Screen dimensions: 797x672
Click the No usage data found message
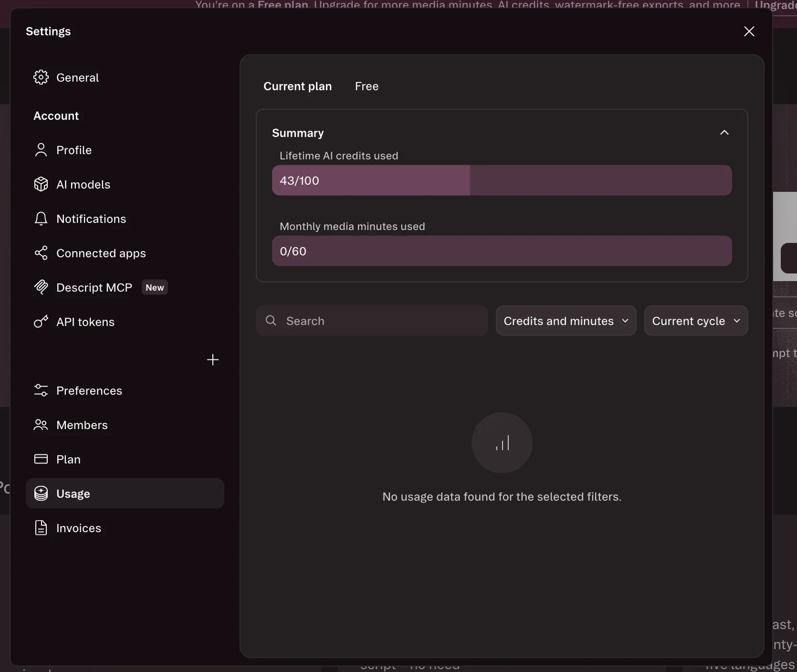(502, 497)
